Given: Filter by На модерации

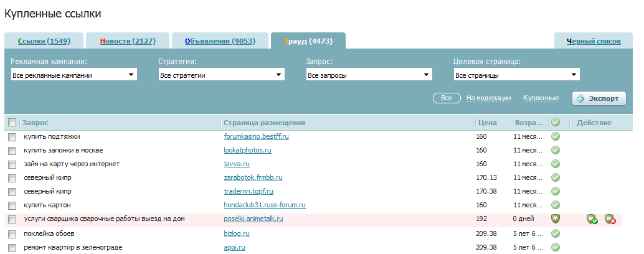Looking at the screenshot, I should (x=488, y=98).
